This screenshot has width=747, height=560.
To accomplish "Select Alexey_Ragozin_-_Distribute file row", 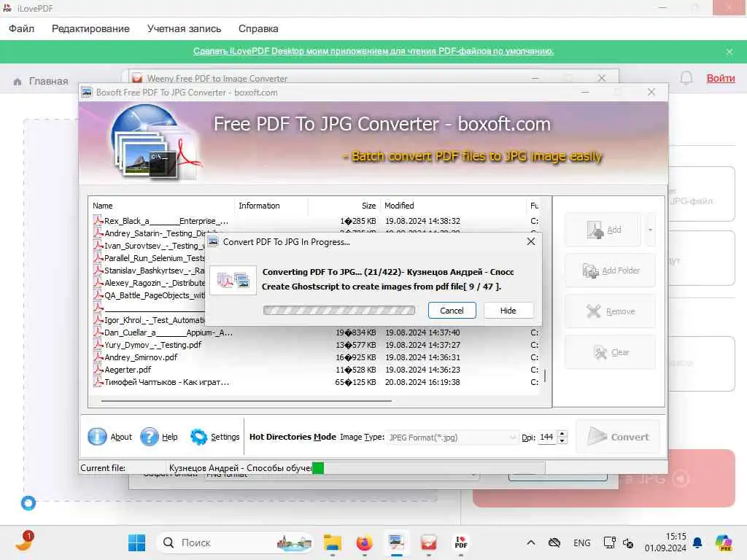I will tap(150, 283).
